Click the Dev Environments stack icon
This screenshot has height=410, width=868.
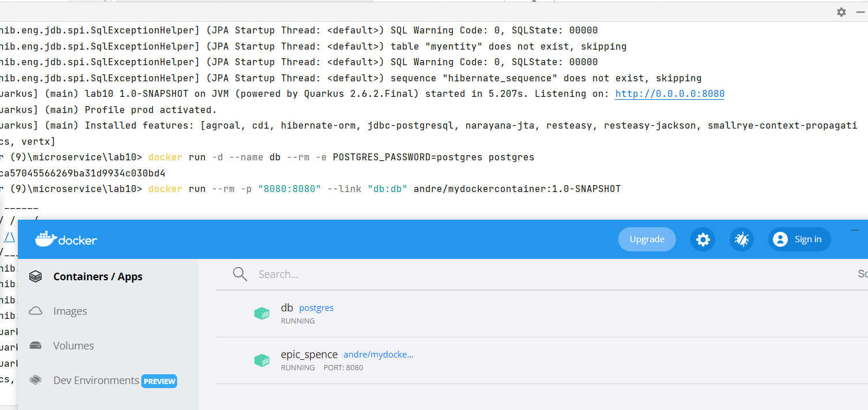click(x=36, y=381)
